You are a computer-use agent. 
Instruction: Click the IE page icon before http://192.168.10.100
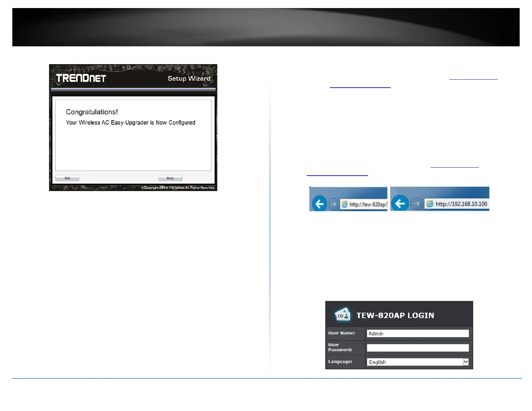coord(430,203)
